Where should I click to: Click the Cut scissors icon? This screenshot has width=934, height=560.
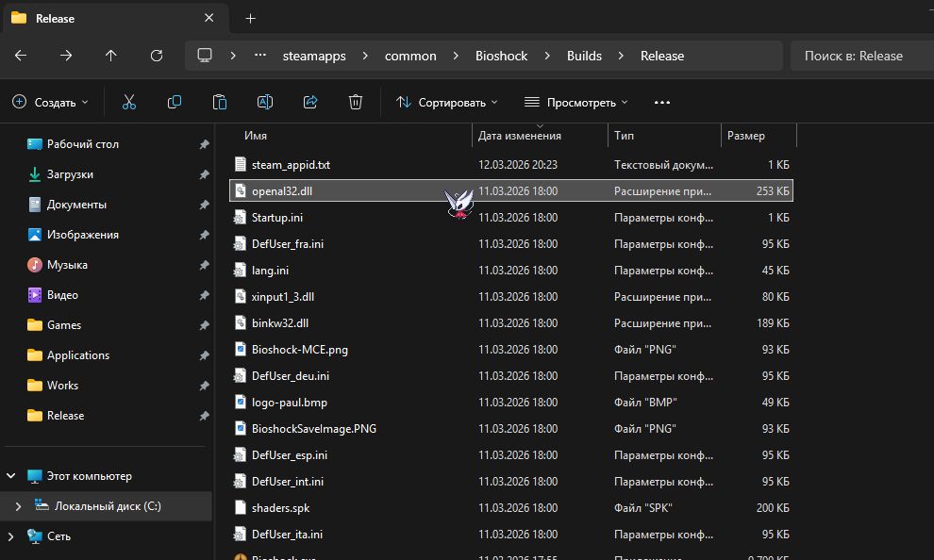(x=128, y=103)
